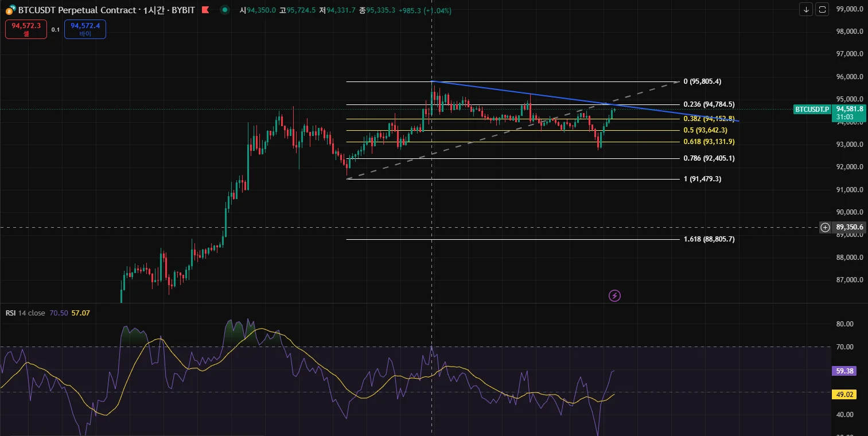Image resolution: width=868 pixels, height=436 pixels.
Task: Click the BTCUSDT.P price label tag
Action: click(x=812, y=109)
